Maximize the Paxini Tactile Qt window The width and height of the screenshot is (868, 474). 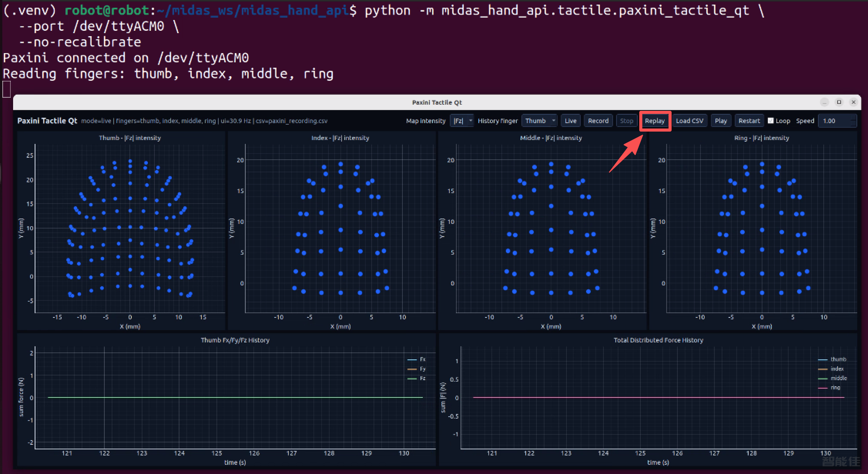point(839,102)
